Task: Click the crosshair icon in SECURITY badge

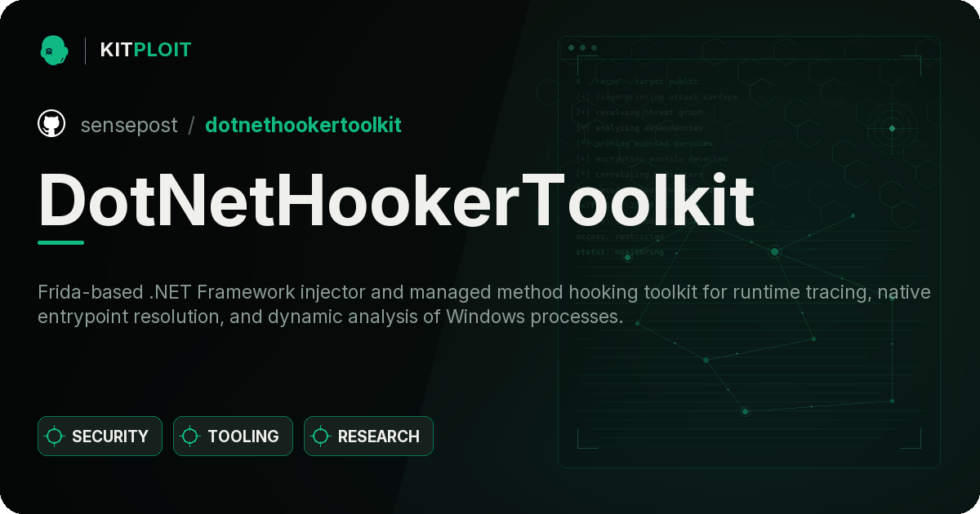Action: pos(55,436)
